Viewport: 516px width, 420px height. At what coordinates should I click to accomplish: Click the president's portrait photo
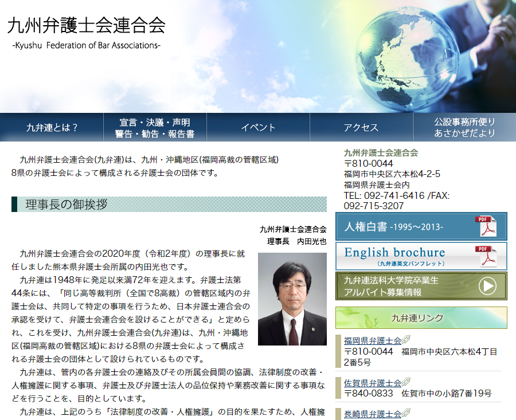(x=292, y=299)
